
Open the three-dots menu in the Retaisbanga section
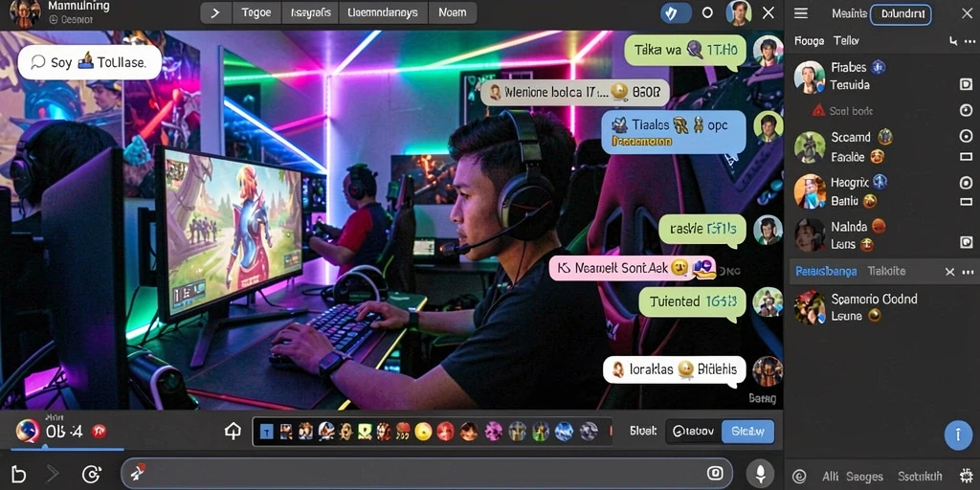(x=969, y=272)
